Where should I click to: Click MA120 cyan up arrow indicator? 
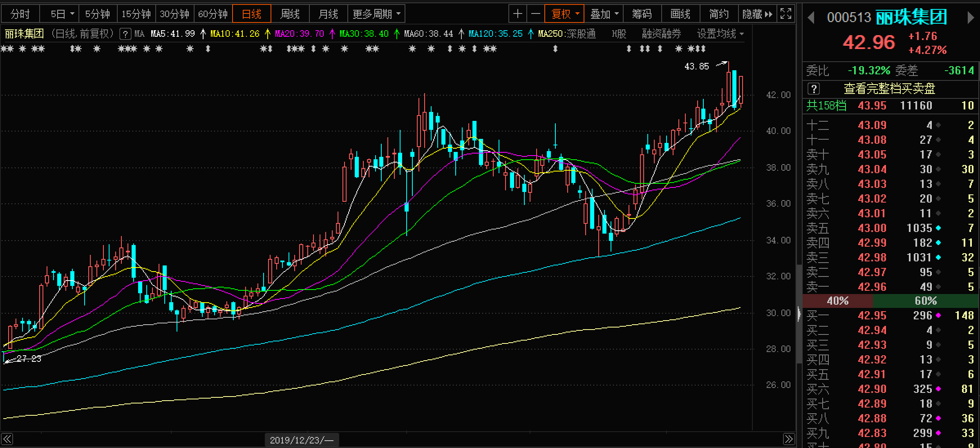coord(530,34)
